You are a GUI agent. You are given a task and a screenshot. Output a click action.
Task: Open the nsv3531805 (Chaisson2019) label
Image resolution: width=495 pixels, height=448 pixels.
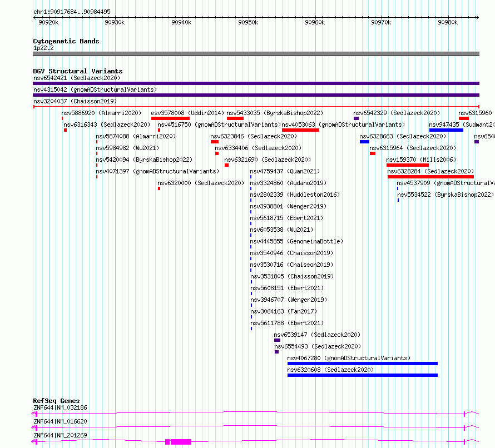coord(292,276)
